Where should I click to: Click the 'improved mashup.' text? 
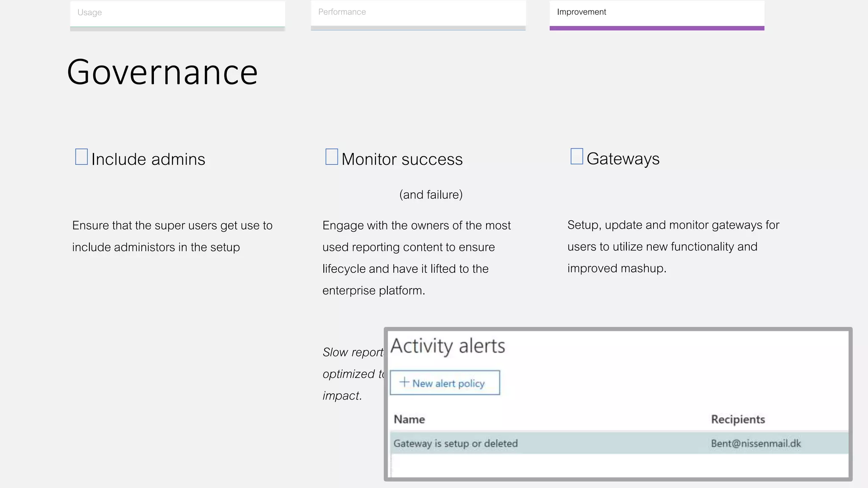tap(617, 269)
